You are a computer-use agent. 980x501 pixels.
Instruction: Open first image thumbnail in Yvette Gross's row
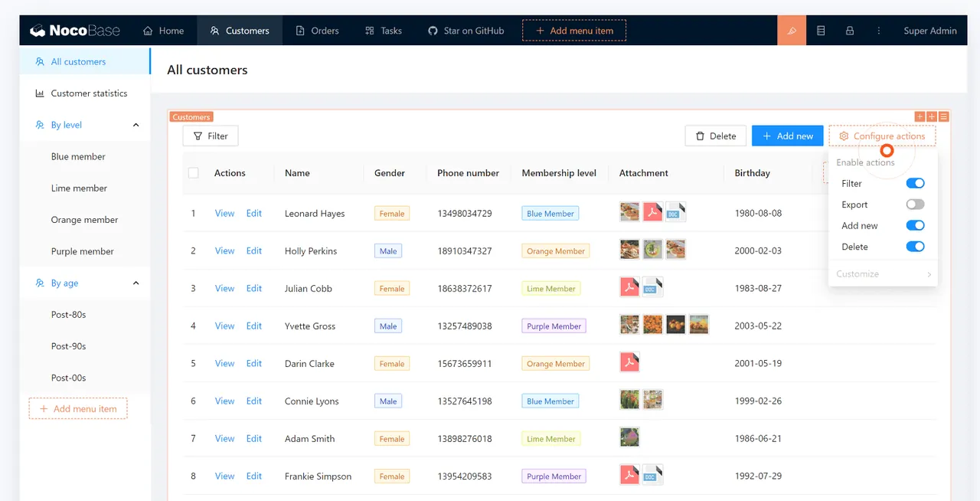(629, 325)
